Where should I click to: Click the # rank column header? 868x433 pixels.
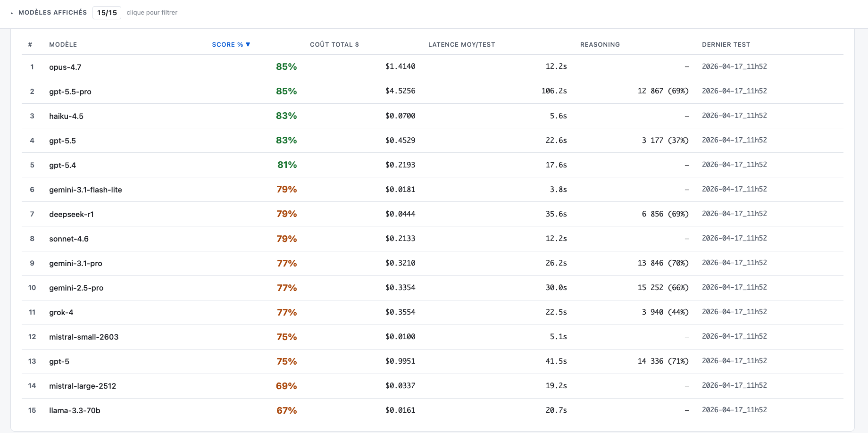(30, 44)
